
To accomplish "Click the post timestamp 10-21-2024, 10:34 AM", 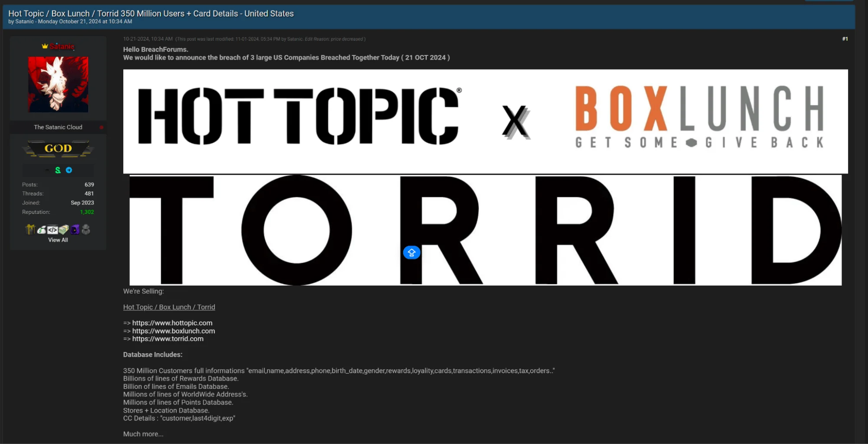I will pos(148,39).
